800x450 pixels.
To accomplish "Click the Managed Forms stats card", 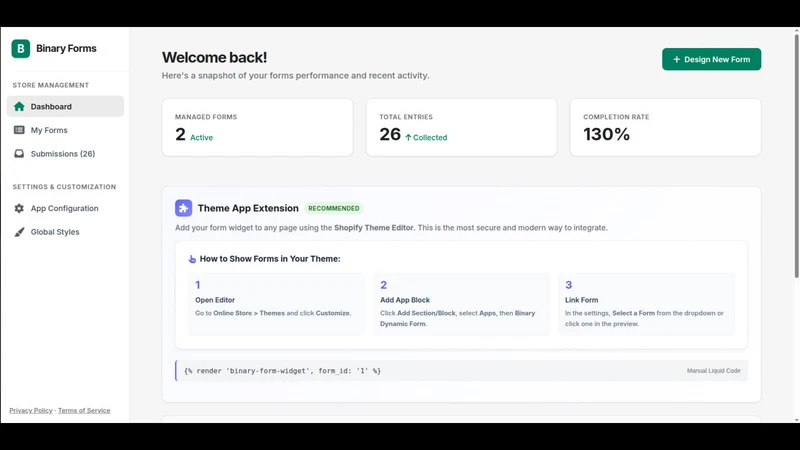I will click(x=258, y=128).
